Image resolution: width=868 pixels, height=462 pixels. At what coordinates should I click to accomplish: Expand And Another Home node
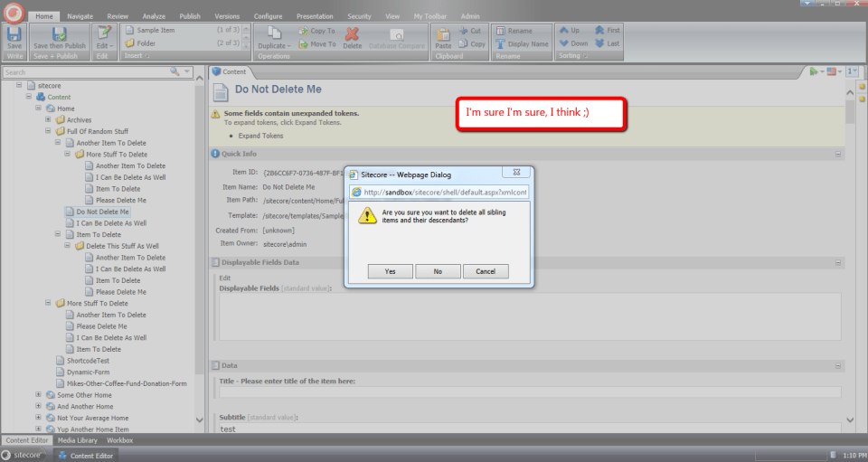(x=38, y=406)
